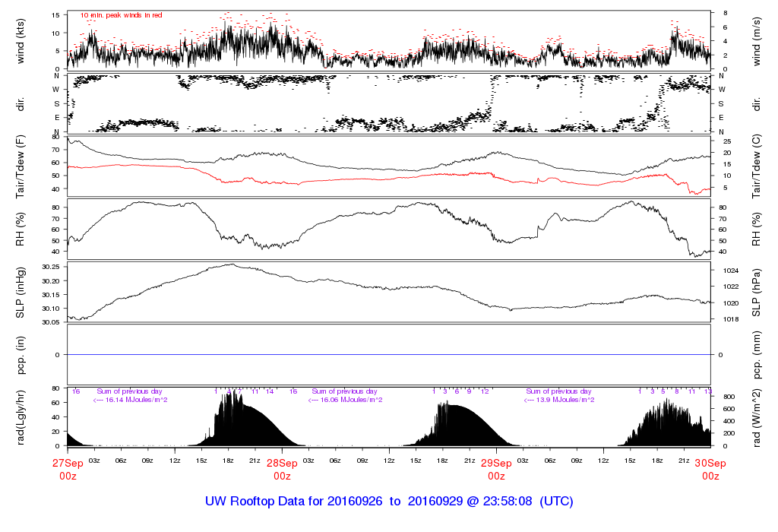
Task: Select the 'SLP (inHg)' axis label
Action: tap(20, 292)
